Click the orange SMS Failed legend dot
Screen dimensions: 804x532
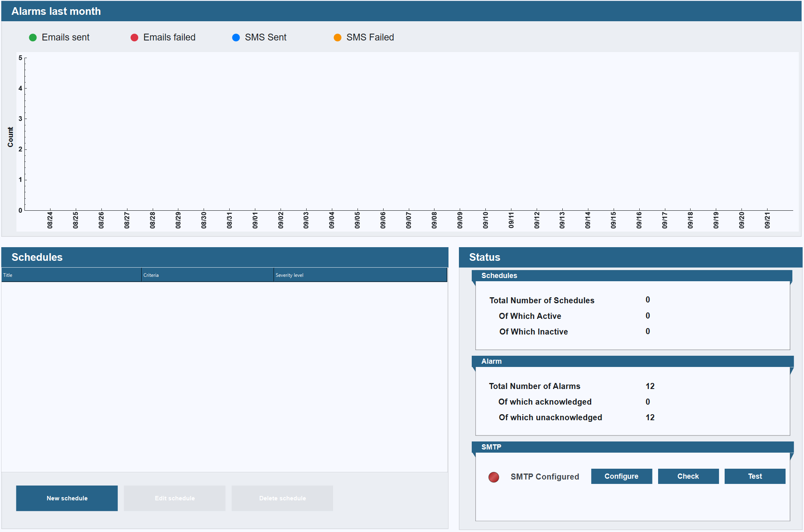[x=337, y=38]
